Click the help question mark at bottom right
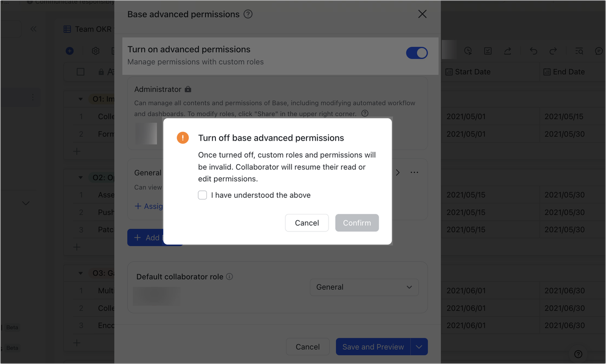The width and height of the screenshot is (606, 364). [578, 354]
